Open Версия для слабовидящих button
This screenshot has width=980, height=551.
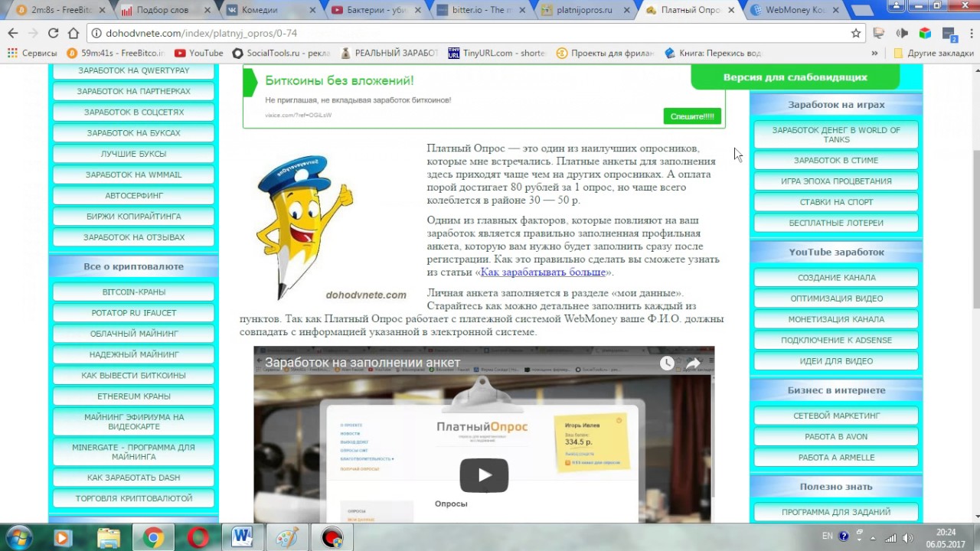click(x=795, y=77)
